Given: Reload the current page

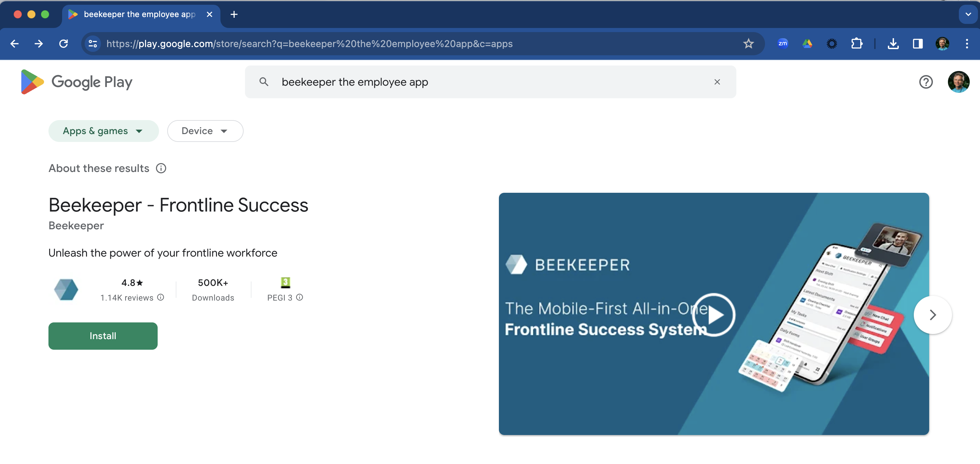Looking at the screenshot, I should (63, 44).
